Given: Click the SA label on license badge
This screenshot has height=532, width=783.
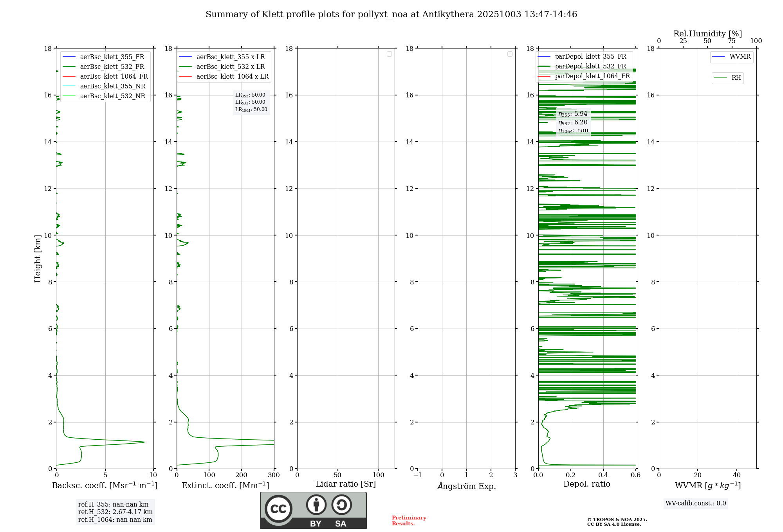Looking at the screenshot, I should 341,524.
